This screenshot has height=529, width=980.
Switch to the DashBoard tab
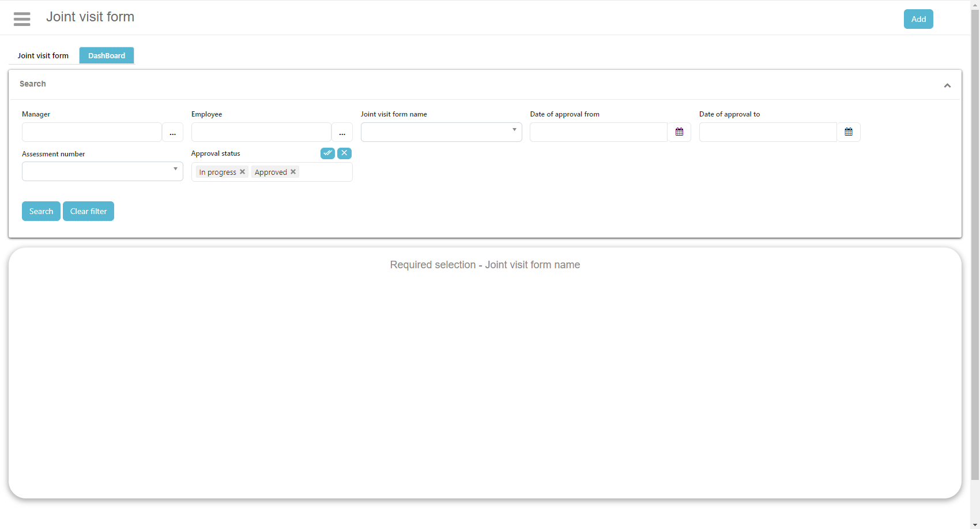click(107, 55)
